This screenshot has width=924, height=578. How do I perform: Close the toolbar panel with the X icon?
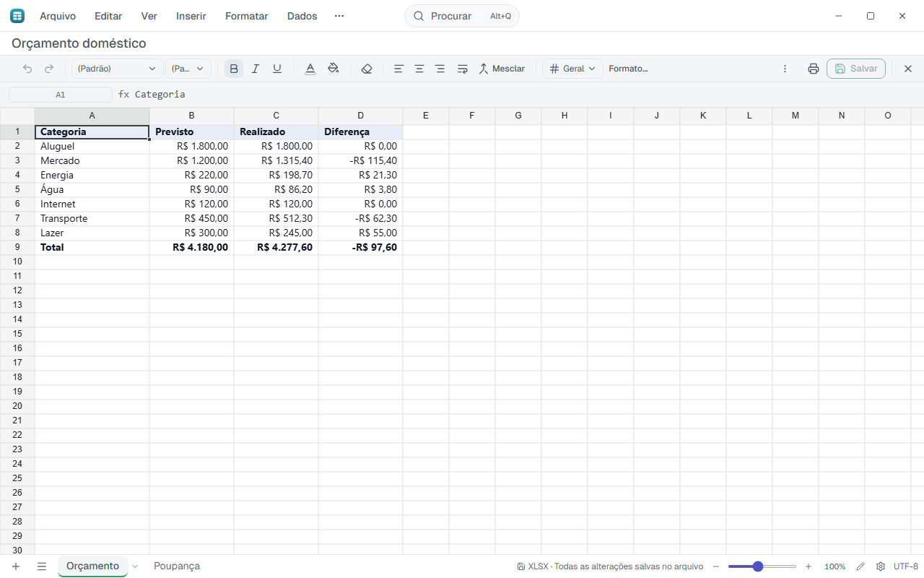[908, 69]
